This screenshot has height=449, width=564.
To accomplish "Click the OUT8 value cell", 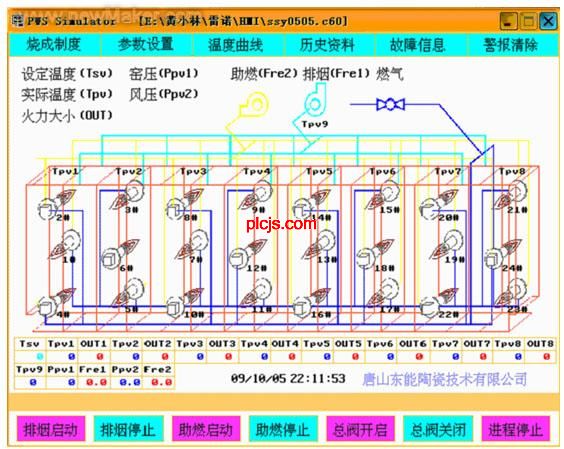I will click(540, 357).
